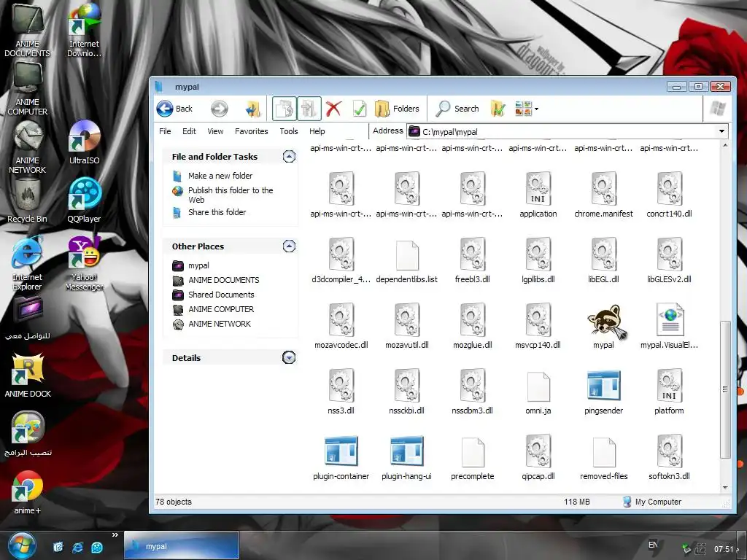The width and height of the screenshot is (747, 560).
Task: Click the mypal taskbar button
Action: (182, 545)
